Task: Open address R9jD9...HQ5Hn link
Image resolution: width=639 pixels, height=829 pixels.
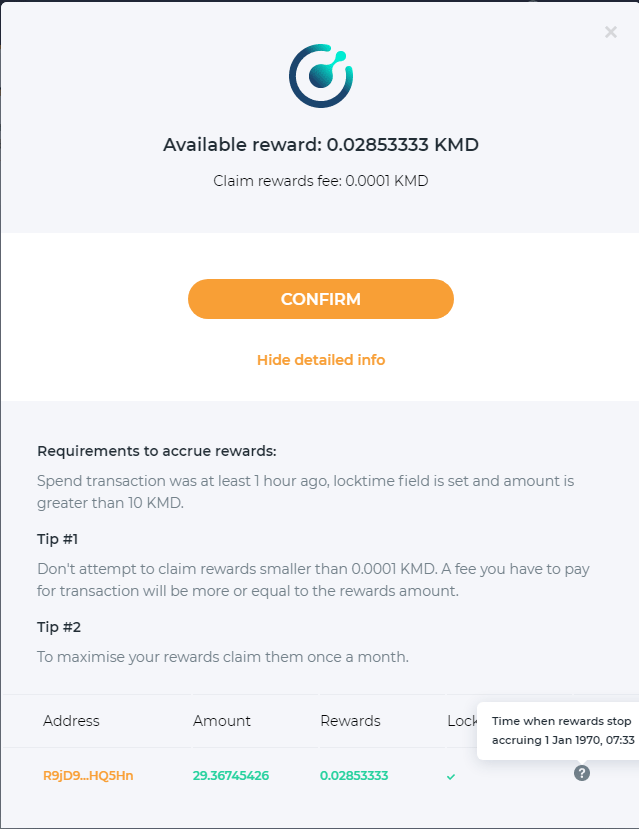Action: [x=88, y=776]
